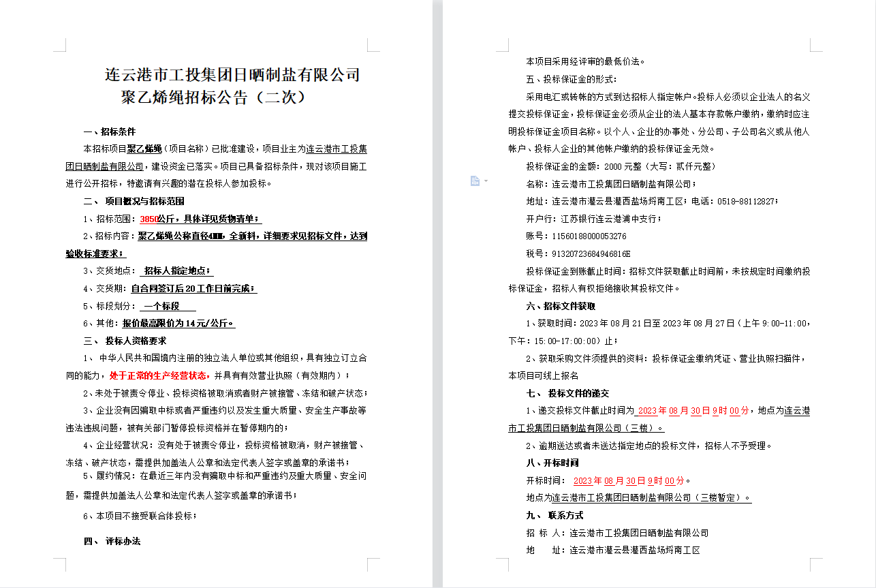Click the red 3850 quantity text
The width and height of the screenshot is (876, 588).
148,219
